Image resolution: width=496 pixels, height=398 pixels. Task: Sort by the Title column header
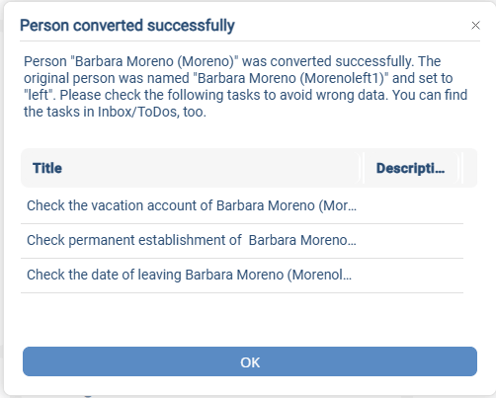pyautogui.click(x=47, y=168)
